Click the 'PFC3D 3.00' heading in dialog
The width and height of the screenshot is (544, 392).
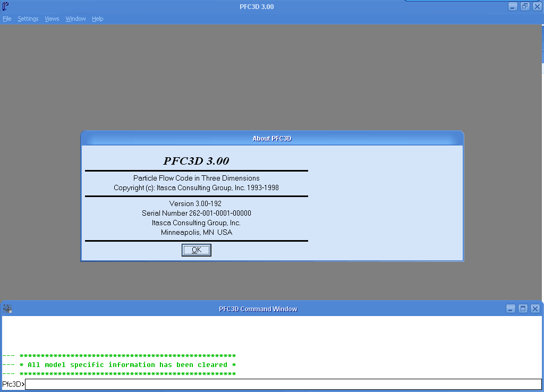pos(197,161)
